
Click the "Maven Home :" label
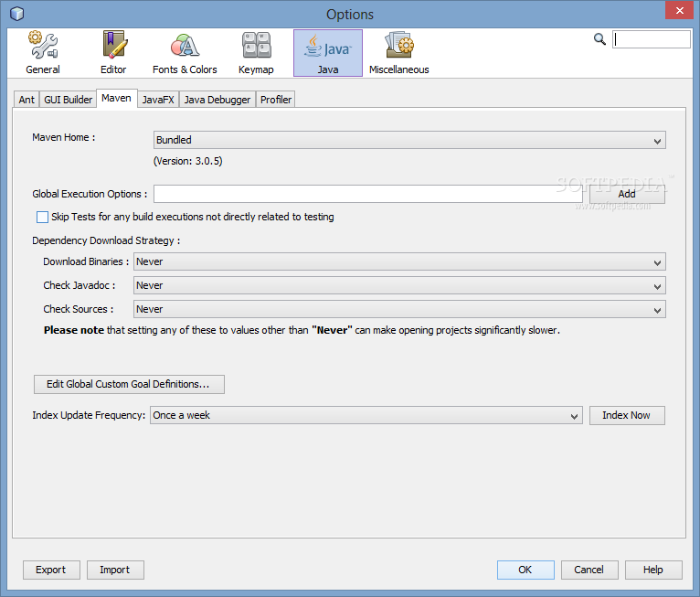pos(64,137)
